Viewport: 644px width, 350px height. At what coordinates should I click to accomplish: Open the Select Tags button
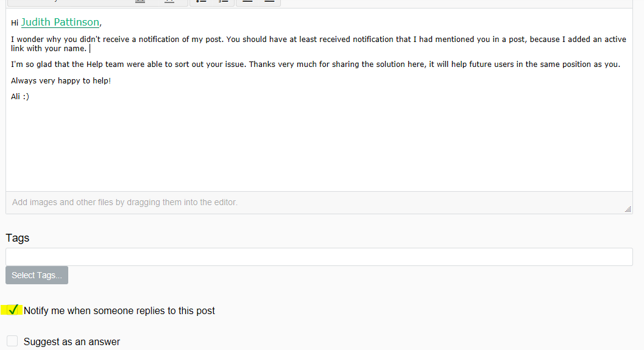pyautogui.click(x=37, y=275)
